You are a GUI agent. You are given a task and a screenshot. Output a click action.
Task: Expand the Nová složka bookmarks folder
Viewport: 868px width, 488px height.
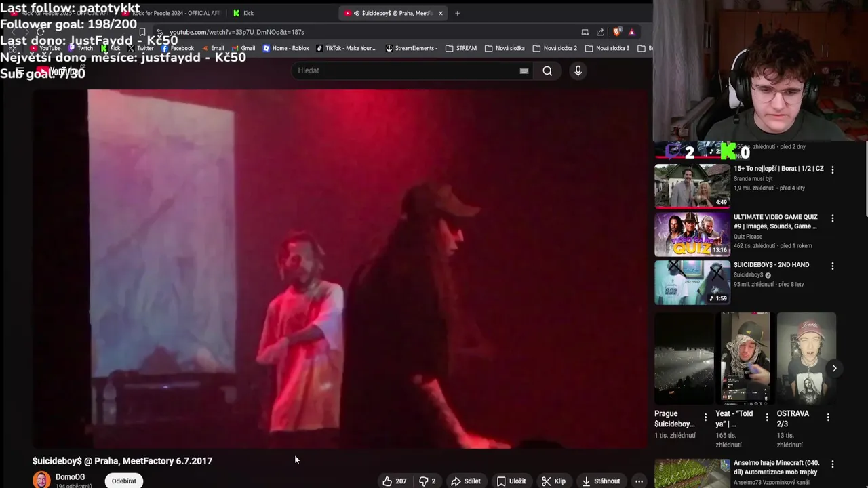click(505, 48)
